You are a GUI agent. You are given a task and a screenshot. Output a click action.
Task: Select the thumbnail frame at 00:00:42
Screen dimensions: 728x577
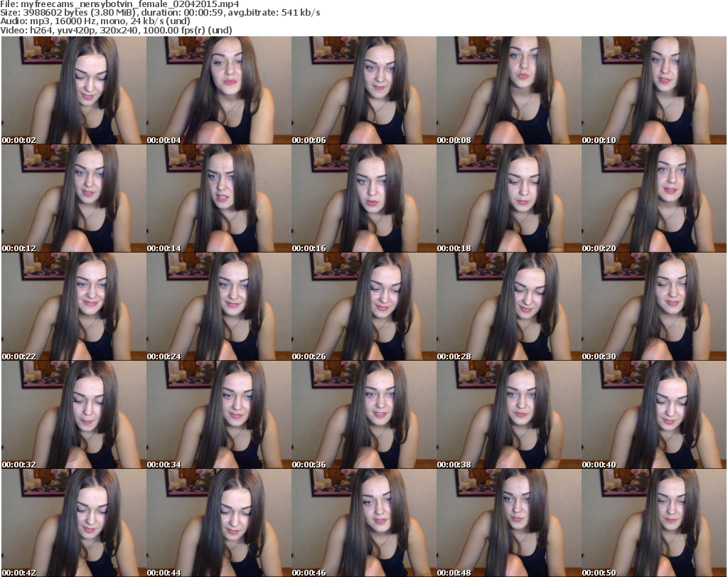click(x=74, y=523)
